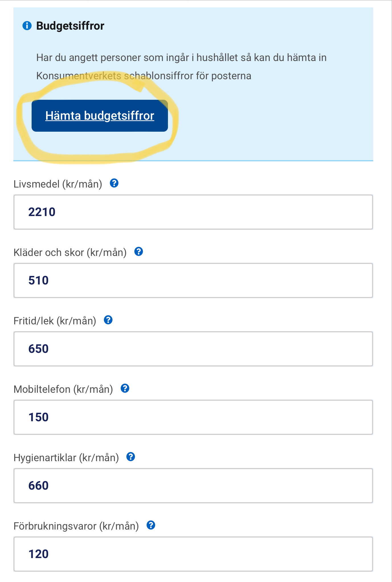Click the Kläder och skor field with 510
Viewport: 392px width, 582px height.
(x=193, y=280)
